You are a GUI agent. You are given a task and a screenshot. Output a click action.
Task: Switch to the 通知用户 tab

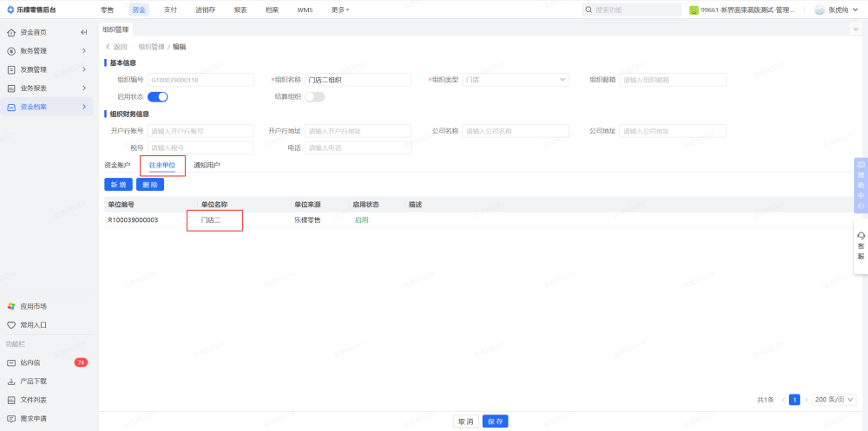[x=207, y=165]
